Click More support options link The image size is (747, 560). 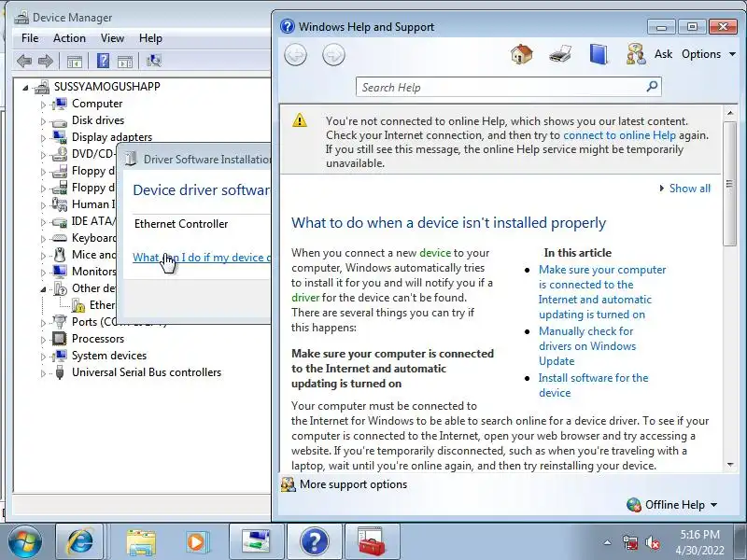pyautogui.click(x=354, y=484)
